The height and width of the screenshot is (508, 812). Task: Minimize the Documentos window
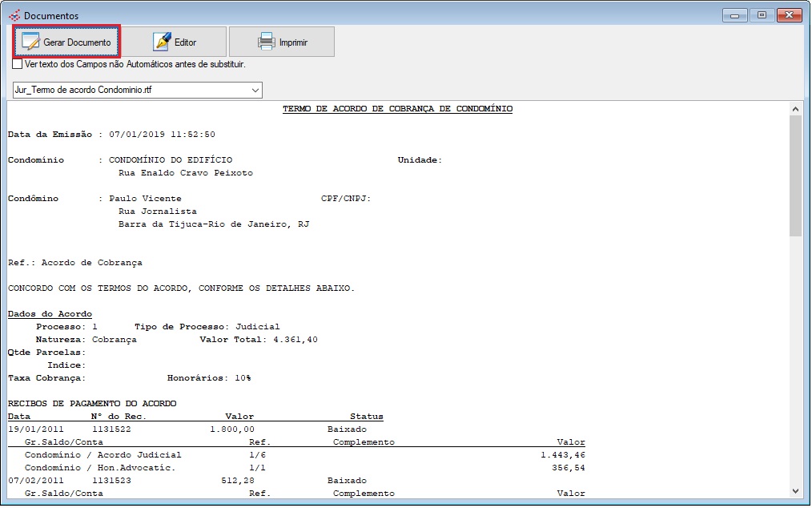pos(734,14)
